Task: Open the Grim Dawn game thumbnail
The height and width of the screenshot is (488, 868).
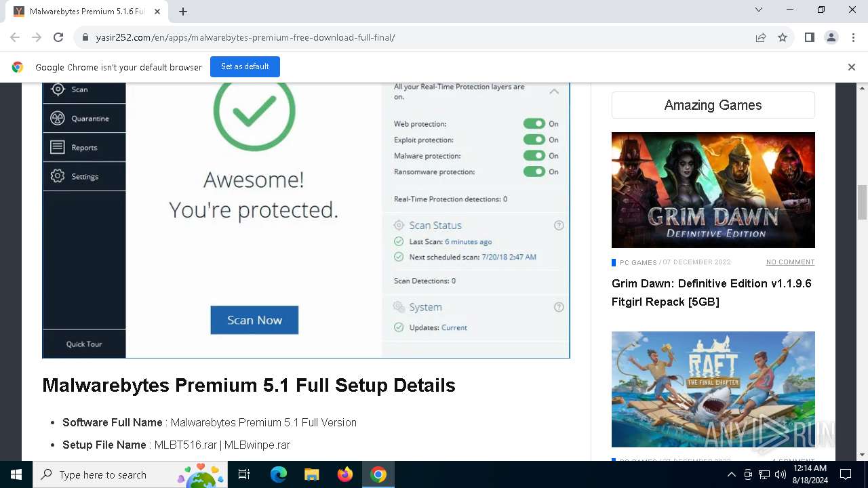Action: point(713,190)
